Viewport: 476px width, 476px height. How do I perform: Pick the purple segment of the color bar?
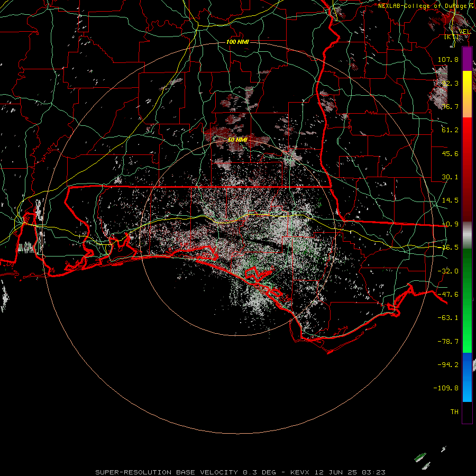tap(467, 59)
